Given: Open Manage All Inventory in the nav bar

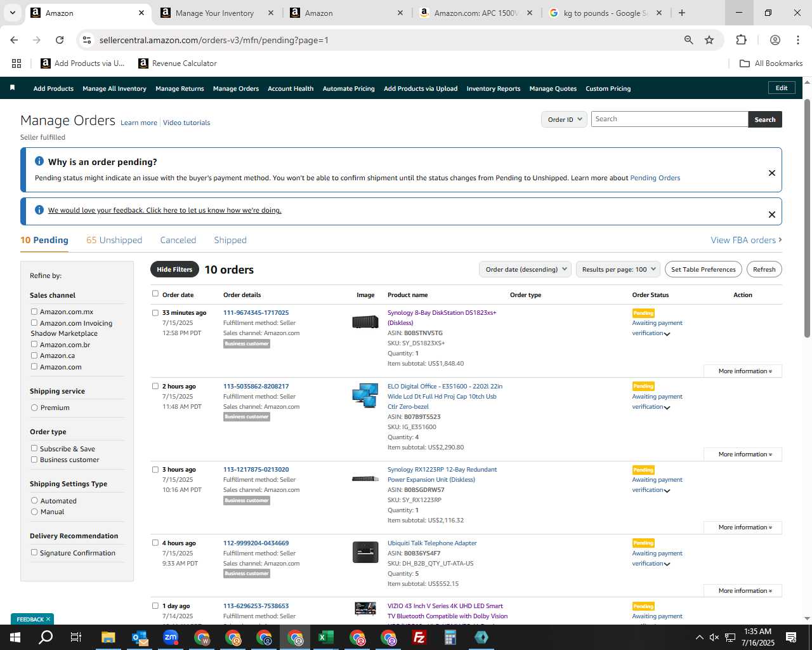Looking at the screenshot, I should pos(114,88).
